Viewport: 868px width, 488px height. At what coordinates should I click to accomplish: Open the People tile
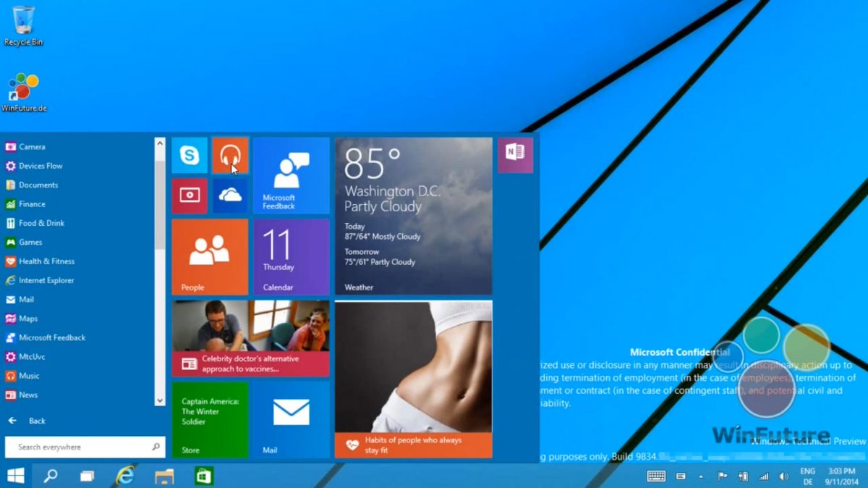(209, 256)
